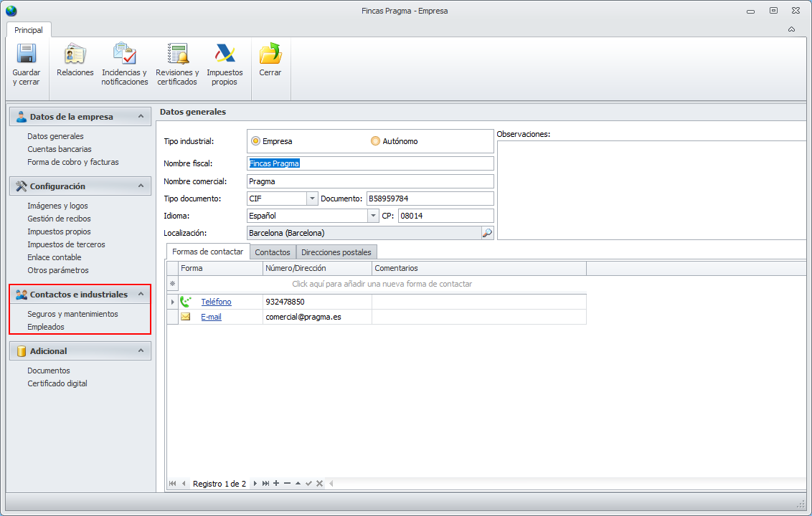Collapse the Datos de la empresa section

(x=141, y=117)
